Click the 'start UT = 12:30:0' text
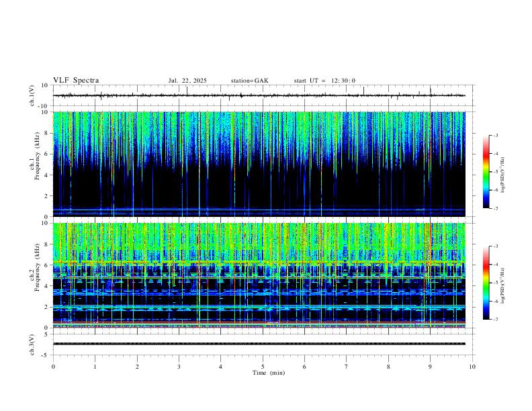Screen dimensions: 532x411 (324, 81)
